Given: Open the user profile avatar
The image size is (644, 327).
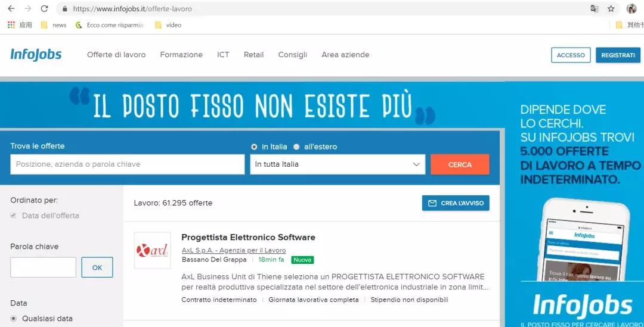Looking at the screenshot, I should point(631,8).
